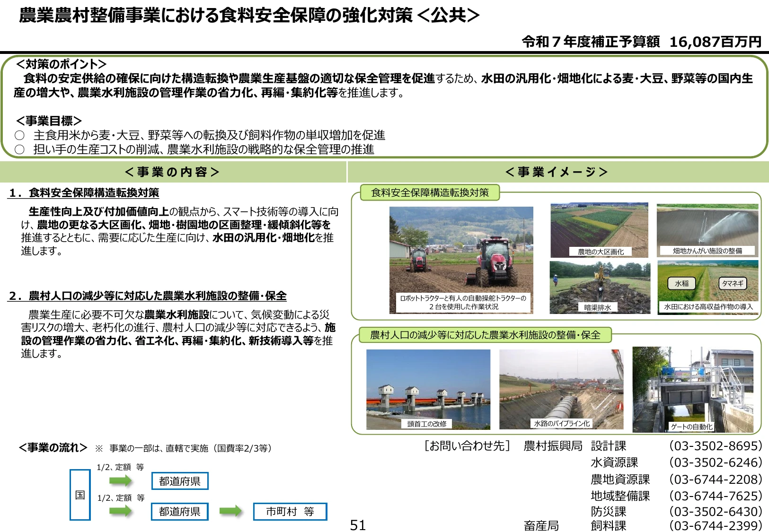Click the 暗渠排水 excavator photo

point(600,287)
